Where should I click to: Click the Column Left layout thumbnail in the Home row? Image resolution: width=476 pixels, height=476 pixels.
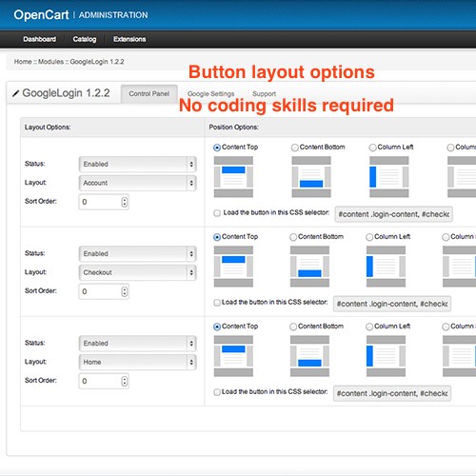click(x=386, y=356)
